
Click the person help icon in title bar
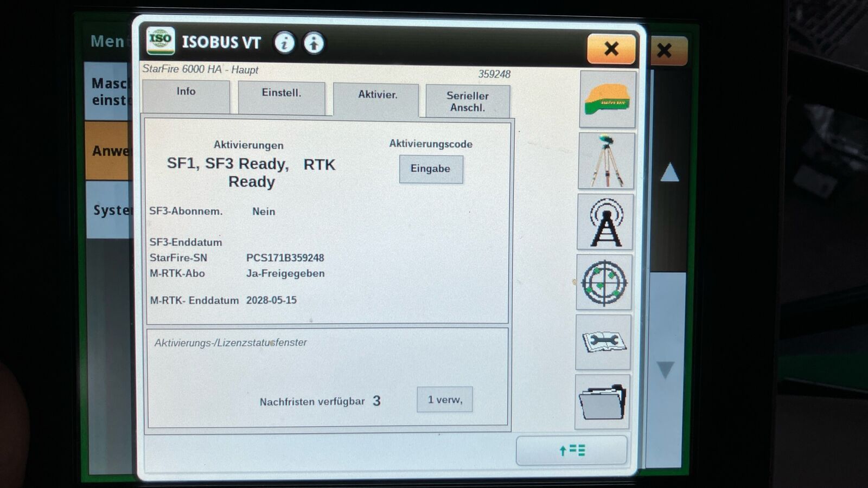pos(314,43)
